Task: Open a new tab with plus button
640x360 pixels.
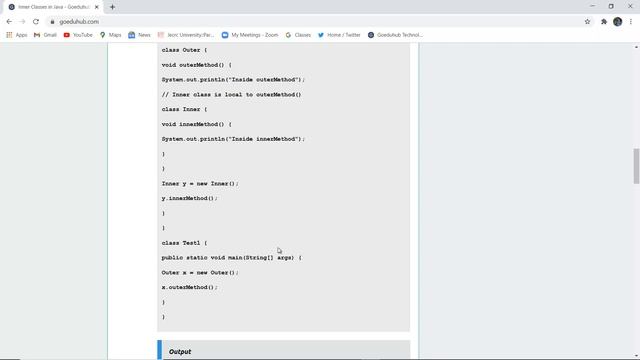Action: [x=112, y=7]
